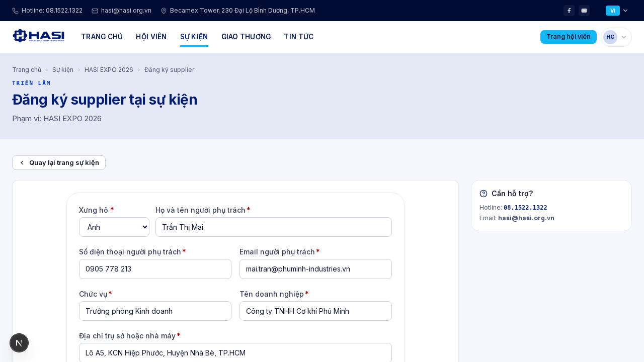Open the GIAO THƯƠNG menu item
644x362 pixels.
coord(246,37)
